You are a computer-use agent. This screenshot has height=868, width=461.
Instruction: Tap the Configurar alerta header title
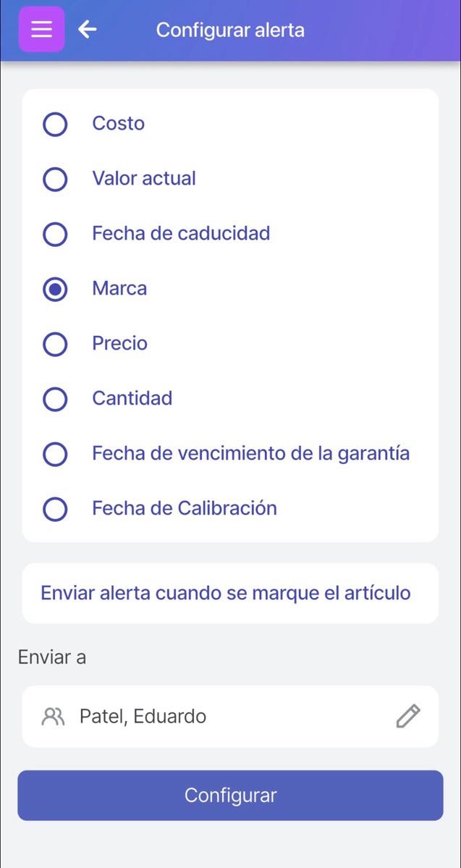[x=230, y=29]
